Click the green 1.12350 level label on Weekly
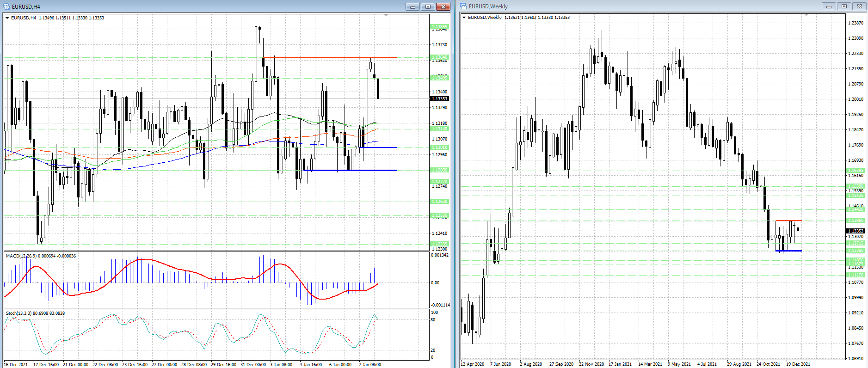Screen dimensions: 868x368 coord(856,251)
